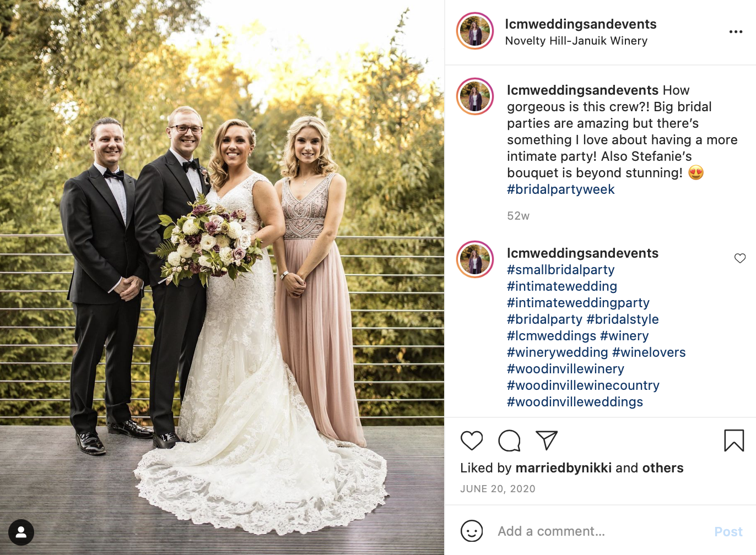Open the avatar beside the hashtag comment
This screenshot has height=555, width=756.
[475, 259]
